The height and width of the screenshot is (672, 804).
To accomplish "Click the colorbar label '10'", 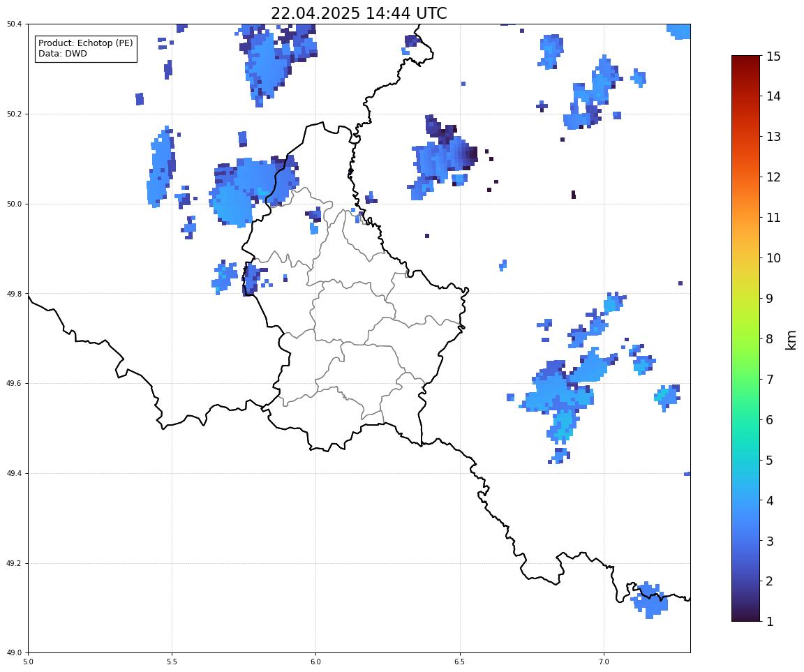I will [x=773, y=257].
